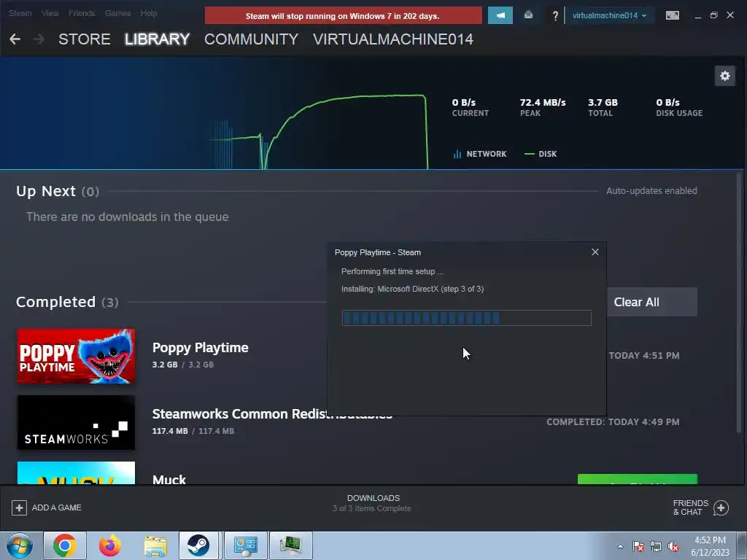Open the system monitor taskbar icon
Screen dimensions: 747x560
coord(290,545)
